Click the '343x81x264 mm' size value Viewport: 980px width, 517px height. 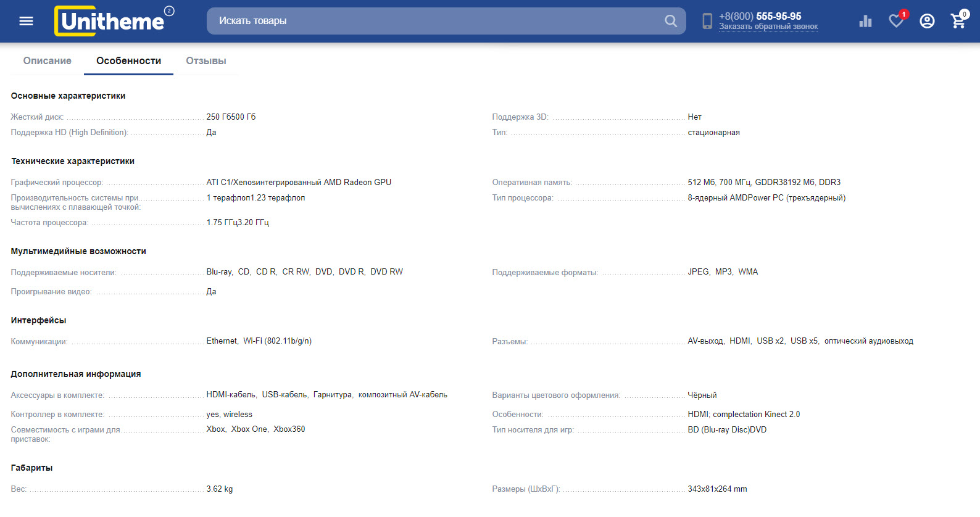tap(717, 489)
